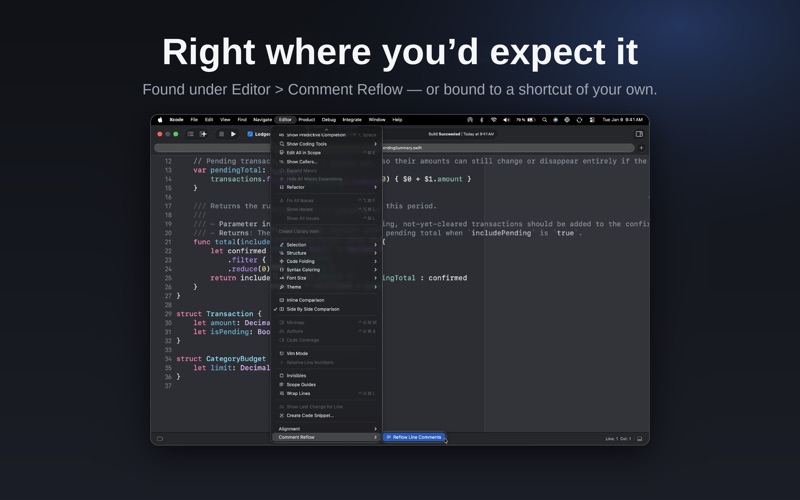Click the Refactor icon in menu
The image size is (800, 500).
pos(282,187)
